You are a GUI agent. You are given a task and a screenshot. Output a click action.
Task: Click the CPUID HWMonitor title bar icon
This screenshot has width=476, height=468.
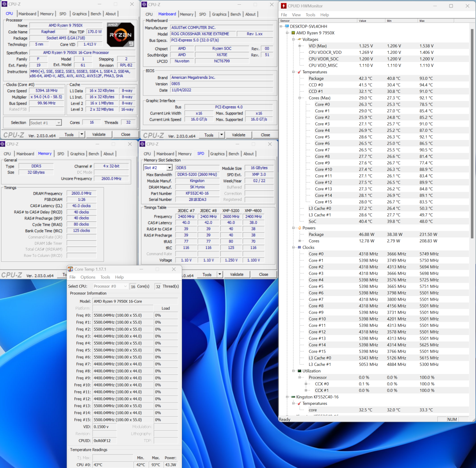pyautogui.click(x=284, y=6)
